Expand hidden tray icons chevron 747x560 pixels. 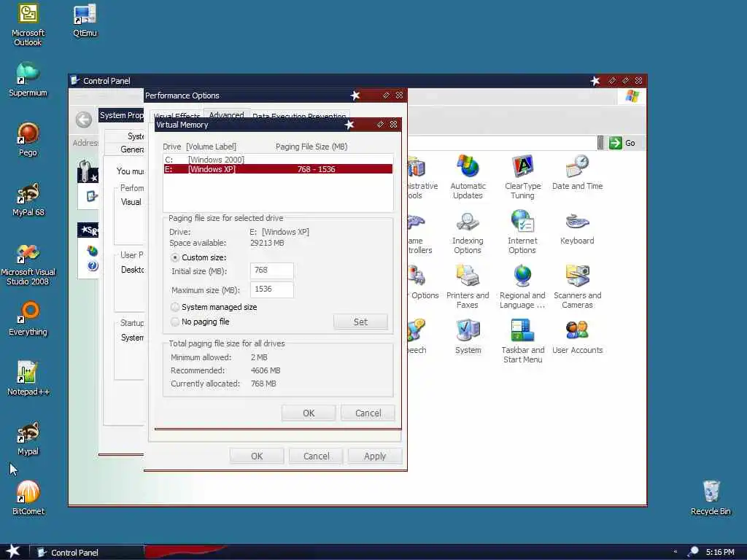point(675,552)
